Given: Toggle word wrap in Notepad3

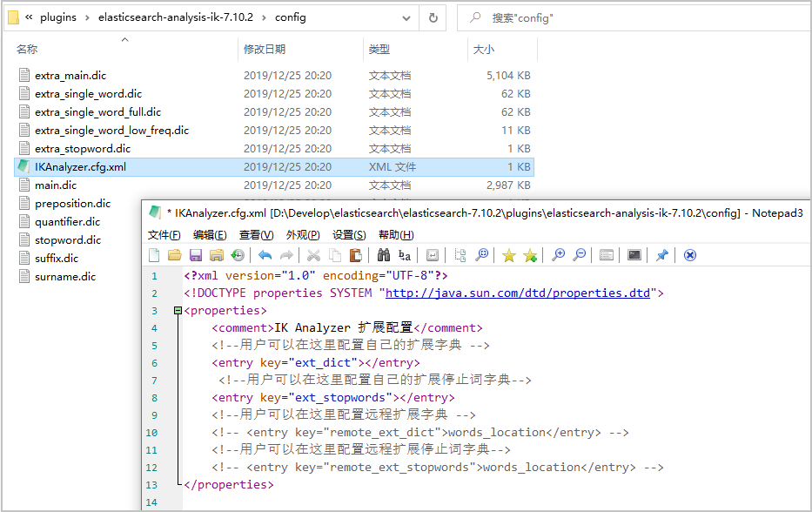Looking at the screenshot, I should click(433, 255).
